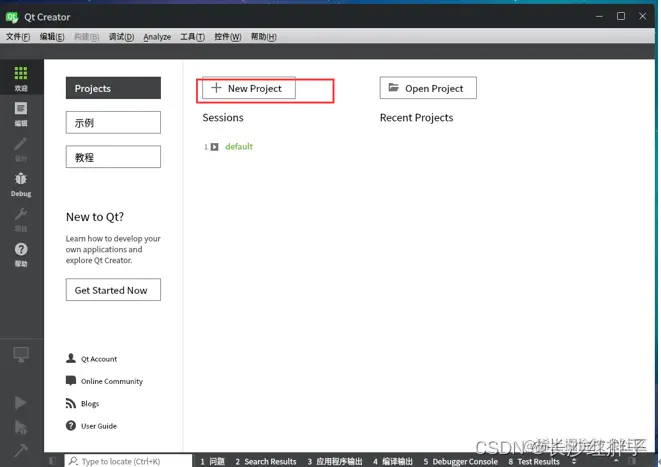Click the Qt Account person icon
Screen dimensions: 661x467
click(71, 358)
